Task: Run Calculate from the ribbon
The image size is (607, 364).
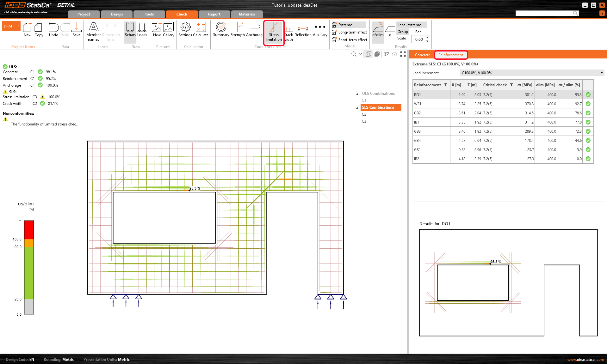Action: [201, 29]
